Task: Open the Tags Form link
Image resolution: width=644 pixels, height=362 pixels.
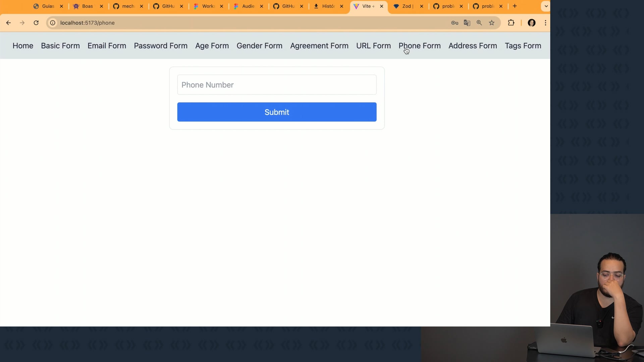Action: coord(523,46)
